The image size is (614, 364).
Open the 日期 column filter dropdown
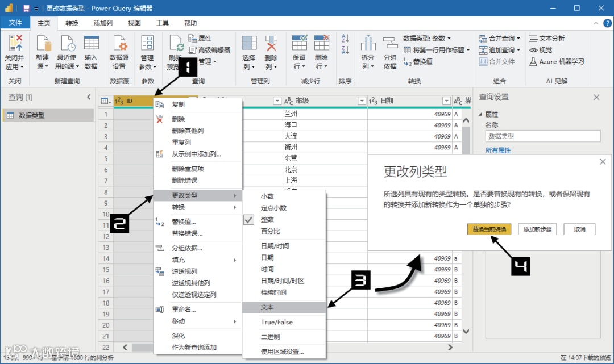click(x=446, y=101)
